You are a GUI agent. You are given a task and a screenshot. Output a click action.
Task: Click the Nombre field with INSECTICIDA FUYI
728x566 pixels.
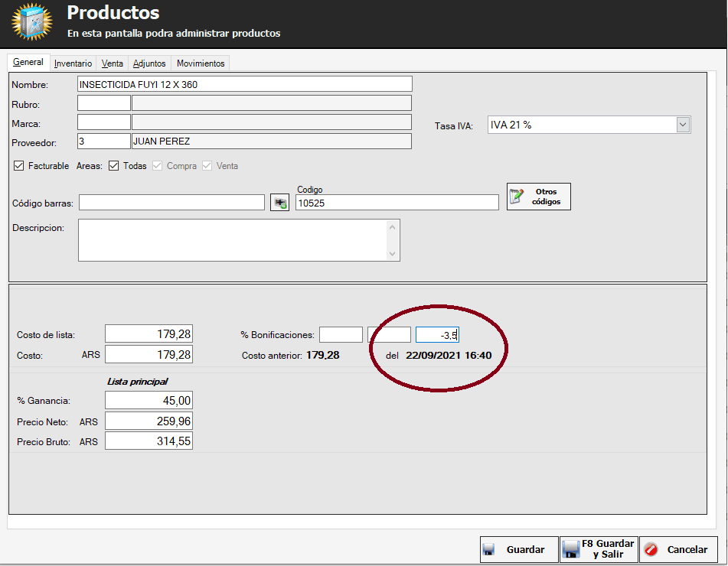[245, 84]
